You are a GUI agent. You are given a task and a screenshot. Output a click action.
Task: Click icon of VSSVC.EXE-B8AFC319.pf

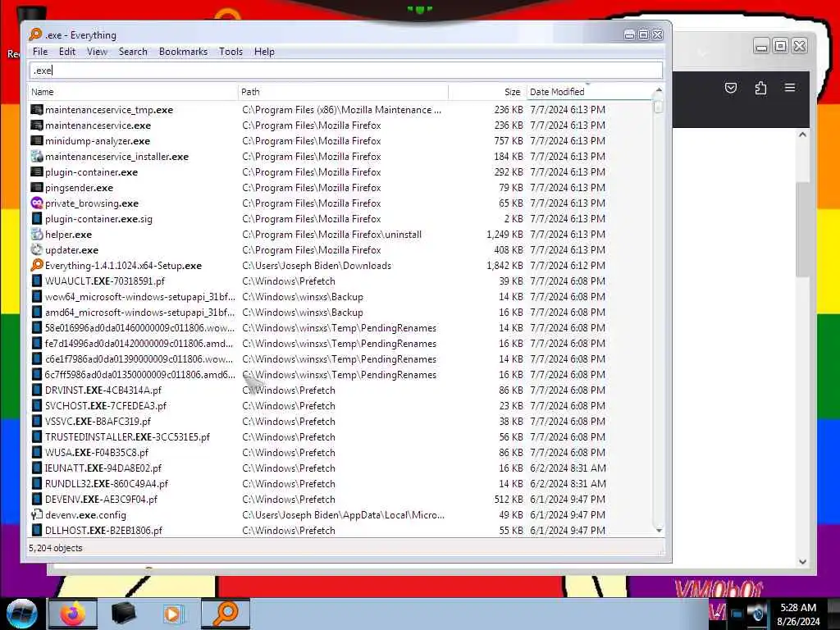coord(36,421)
